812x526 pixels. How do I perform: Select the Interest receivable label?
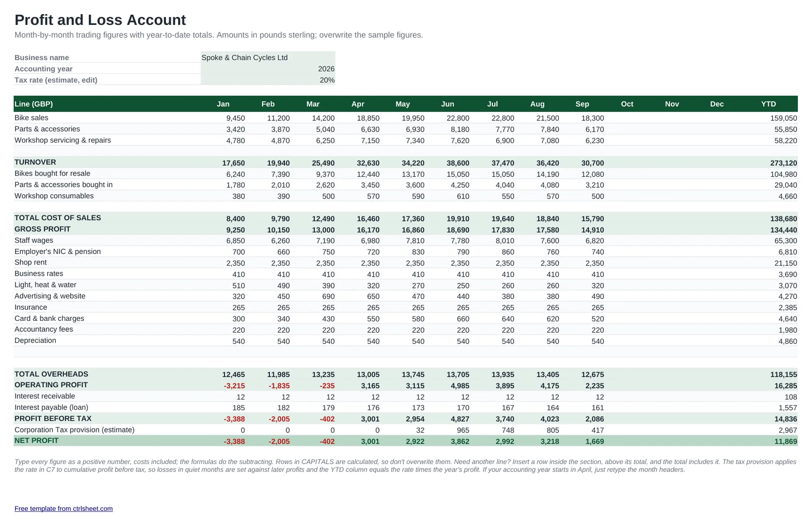pyautogui.click(x=45, y=396)
